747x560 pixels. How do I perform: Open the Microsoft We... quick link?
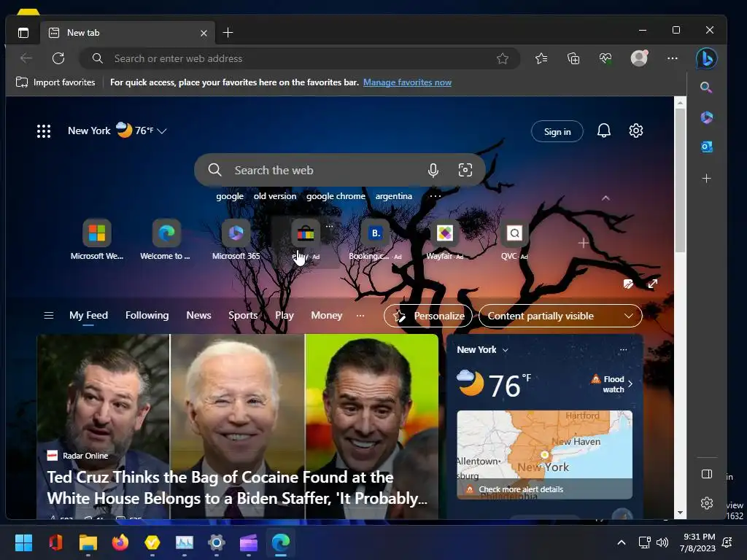[x=97, y=240]
